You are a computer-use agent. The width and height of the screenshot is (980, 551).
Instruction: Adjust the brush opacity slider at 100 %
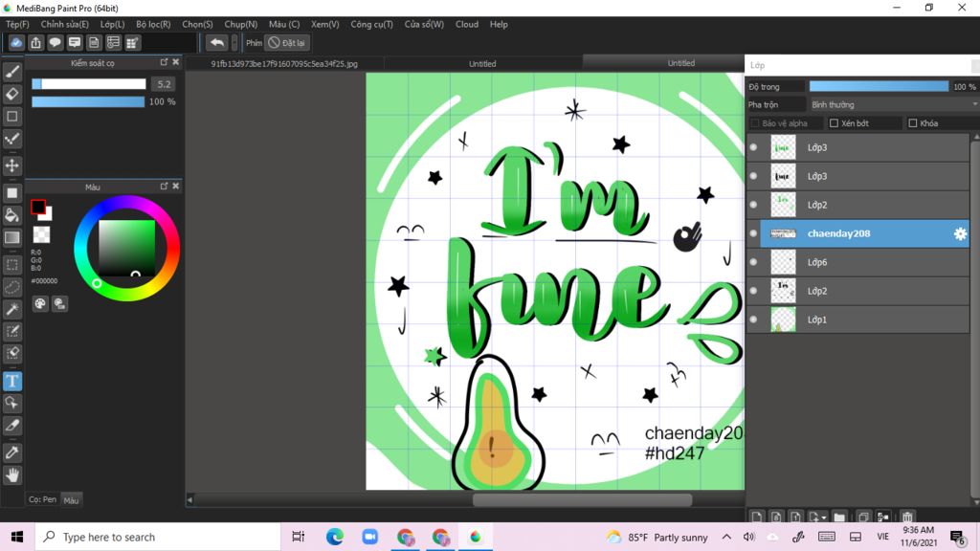[88, 101]
